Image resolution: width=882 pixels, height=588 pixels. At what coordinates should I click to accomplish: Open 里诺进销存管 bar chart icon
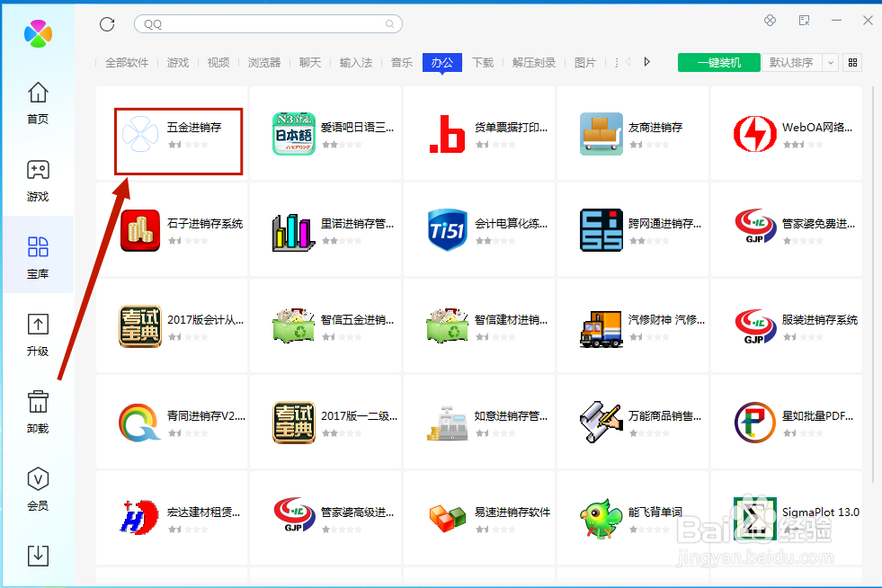pos(294,231)
